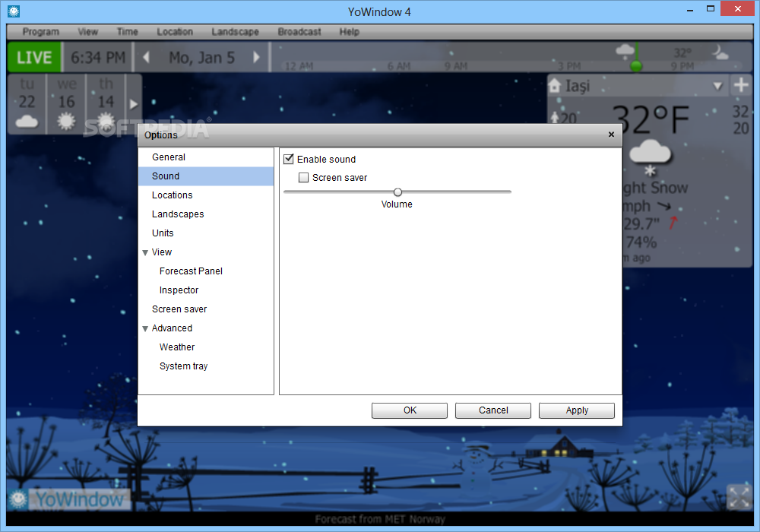Click Cancel in Options dialog
This screenshot has height=532, width=760.
(x=493, y=410)
